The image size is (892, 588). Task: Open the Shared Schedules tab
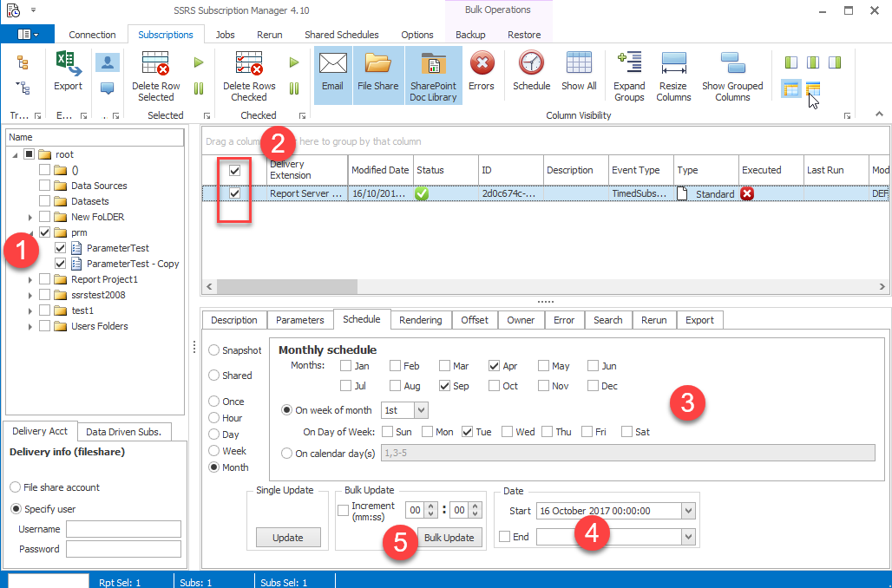pyautogui.click(x=341, y=35)
